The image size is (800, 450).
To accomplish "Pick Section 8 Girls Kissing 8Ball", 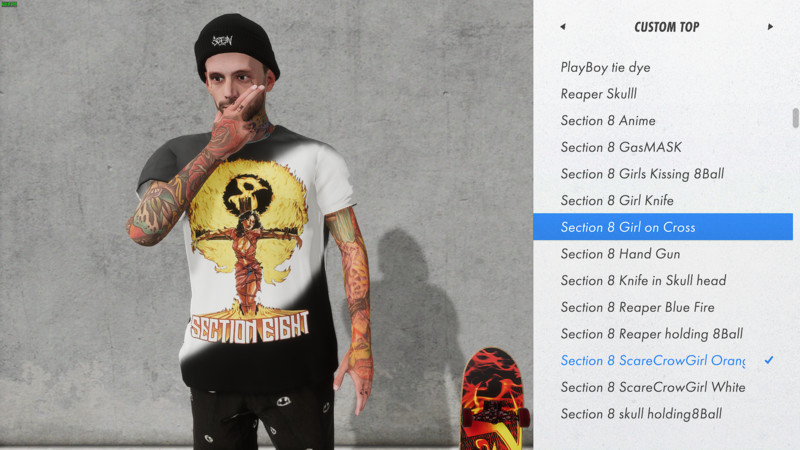I will pos(663,173).
